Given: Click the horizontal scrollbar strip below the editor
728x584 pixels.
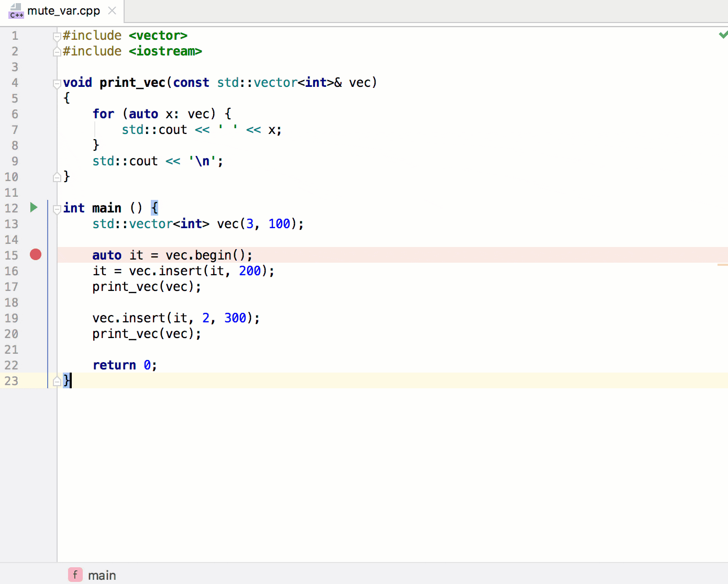Looking at the screenshot, I should click(367, 561).
